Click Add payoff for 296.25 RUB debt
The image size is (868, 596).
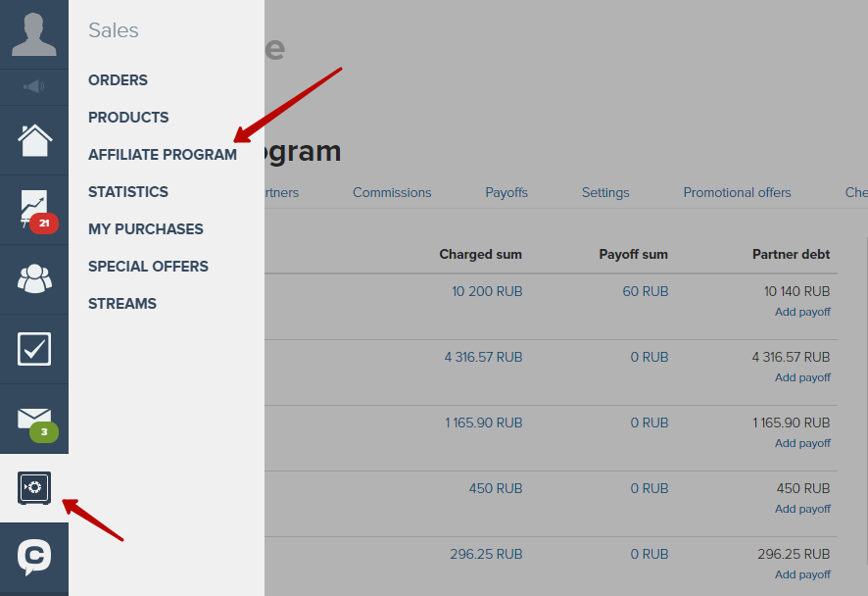[802, 574]
